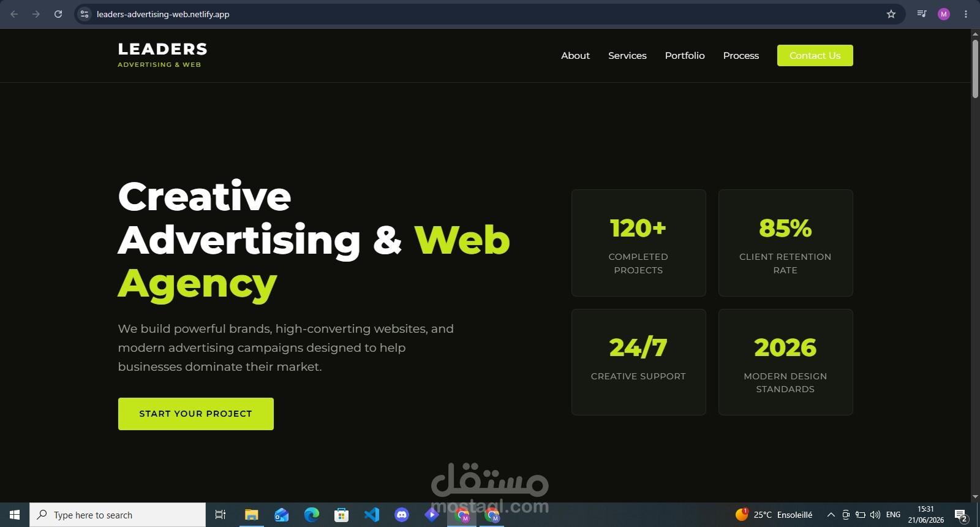The width and height of the screenshot is (980, 527).
Task: Open the weather widget showing 25°C
Action: point(774,515)
